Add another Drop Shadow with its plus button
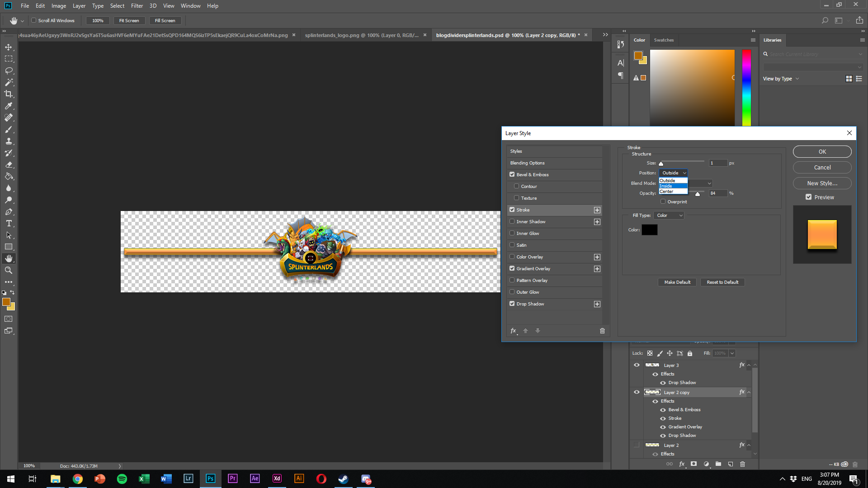868x488 pixels. [597, 304]
